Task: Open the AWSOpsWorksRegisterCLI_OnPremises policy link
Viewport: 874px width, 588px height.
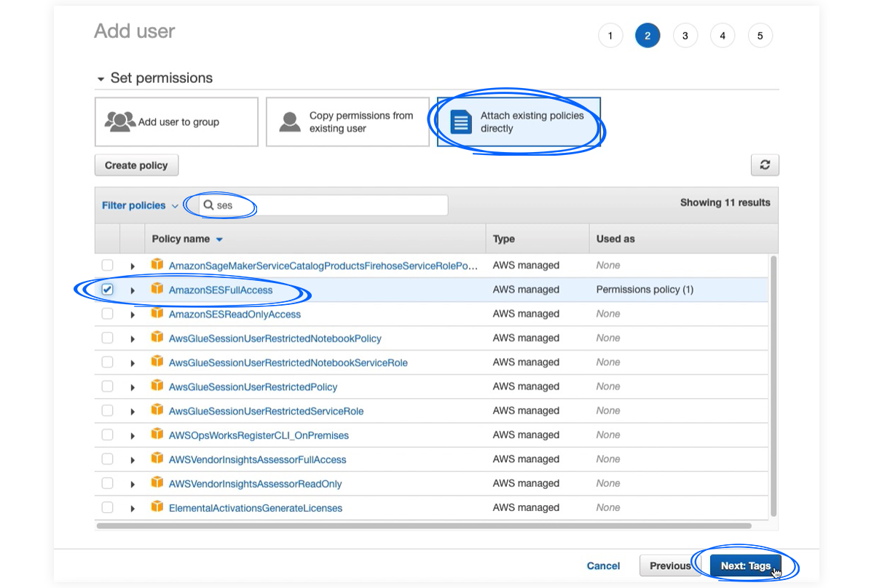Action: (x=259, y=435)
